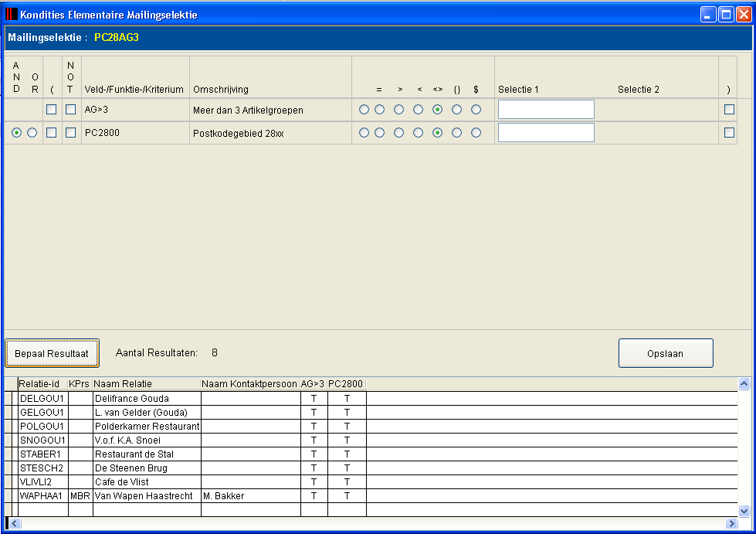The height and width of the screenshot is (534, 756).
Task: Tick the NOT checkbox in the AG>3 row
Action: pos(70,110)
